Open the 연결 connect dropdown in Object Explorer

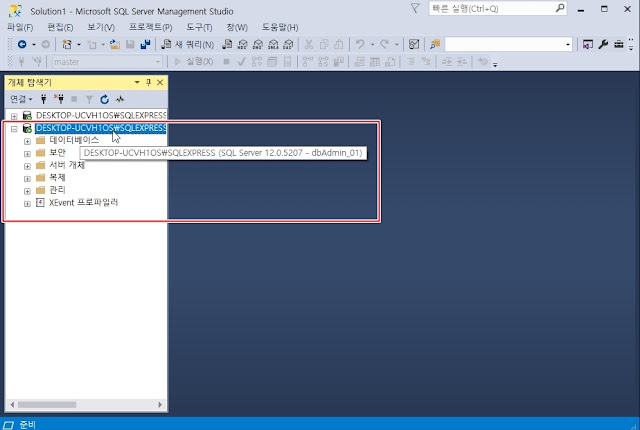(21, 99)
